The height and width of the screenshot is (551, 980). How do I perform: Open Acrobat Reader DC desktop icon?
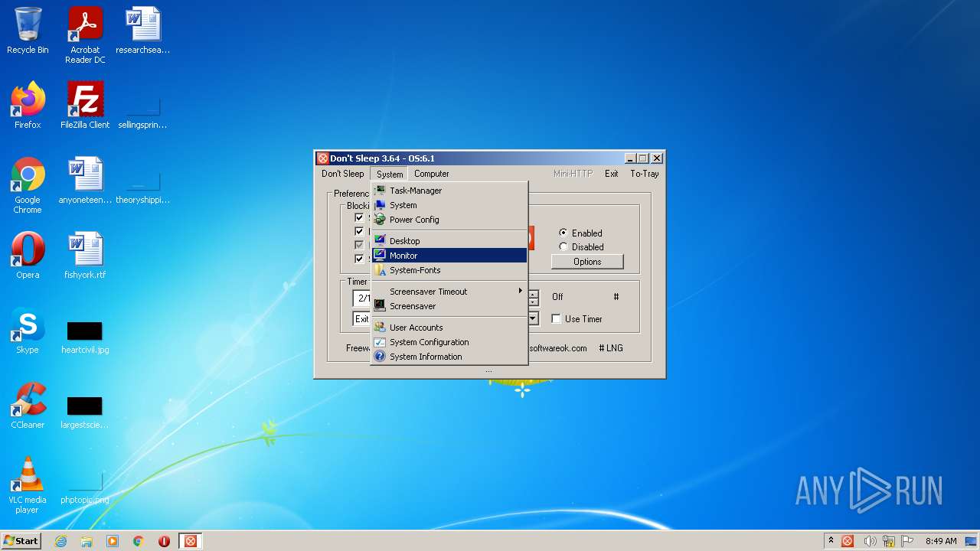(x=85, y=35)
